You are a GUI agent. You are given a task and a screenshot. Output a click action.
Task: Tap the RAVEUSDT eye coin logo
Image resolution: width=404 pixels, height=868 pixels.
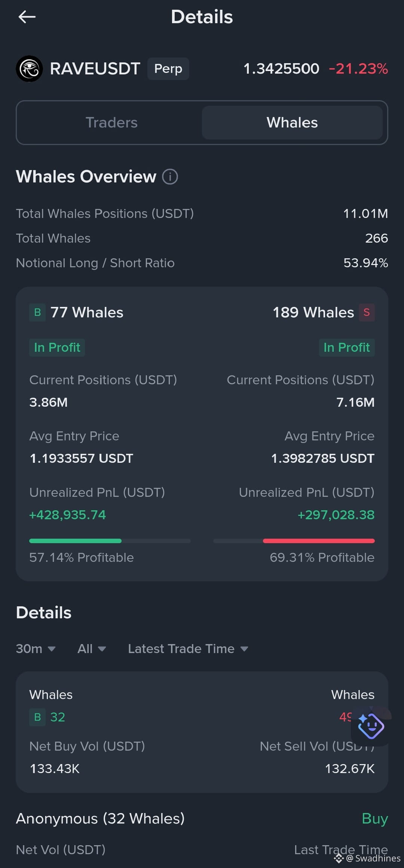click(29, 69)
